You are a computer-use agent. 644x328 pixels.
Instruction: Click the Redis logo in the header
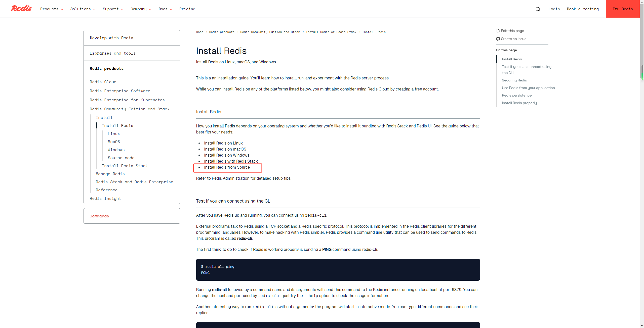tap(21, 9)
